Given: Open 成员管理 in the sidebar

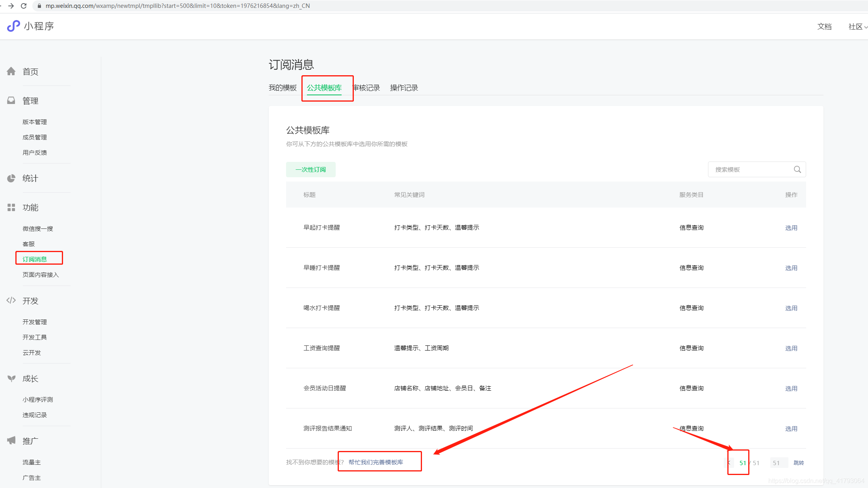Looking at the screenshot, I should click(35, 137).
